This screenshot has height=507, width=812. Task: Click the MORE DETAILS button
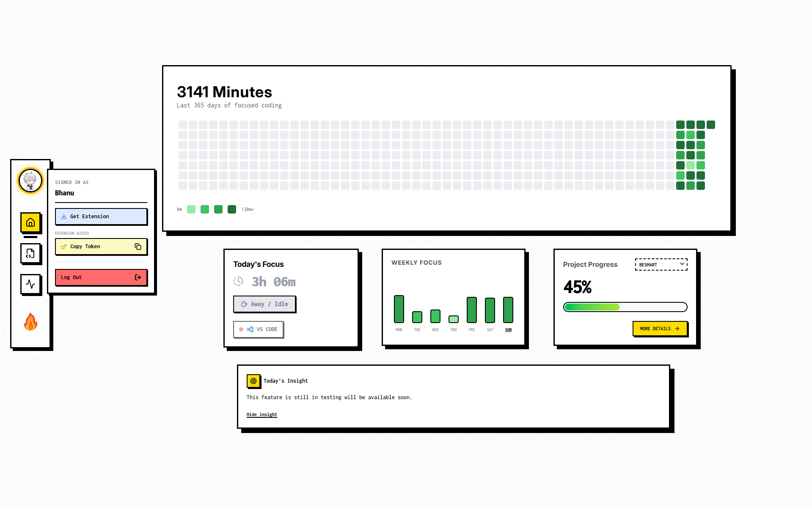(x=660, y=329)
